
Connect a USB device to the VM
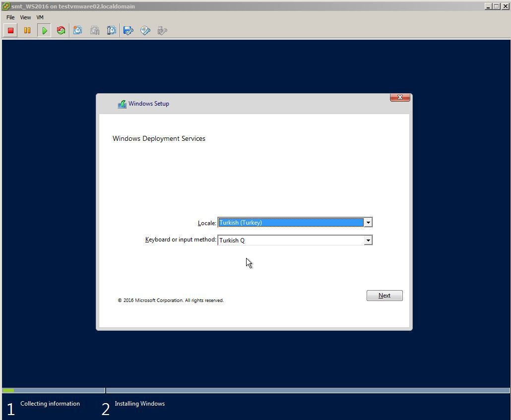[162, 30]
